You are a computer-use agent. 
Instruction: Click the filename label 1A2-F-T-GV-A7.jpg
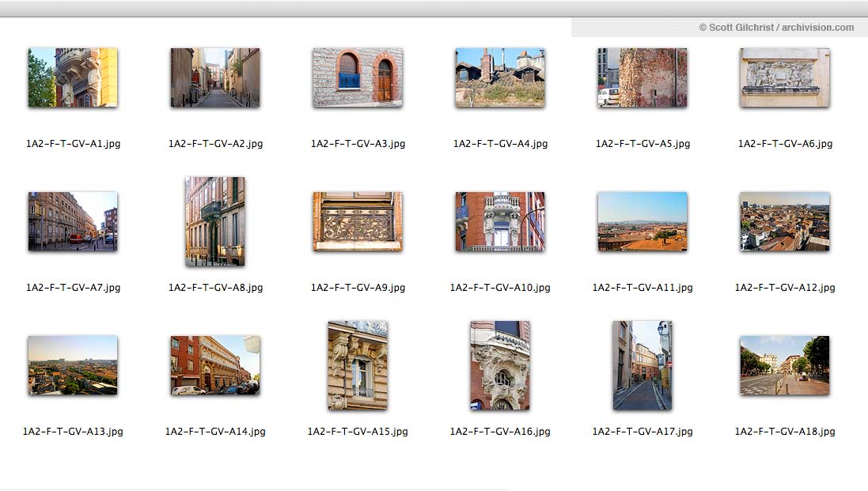coord(73,288)
